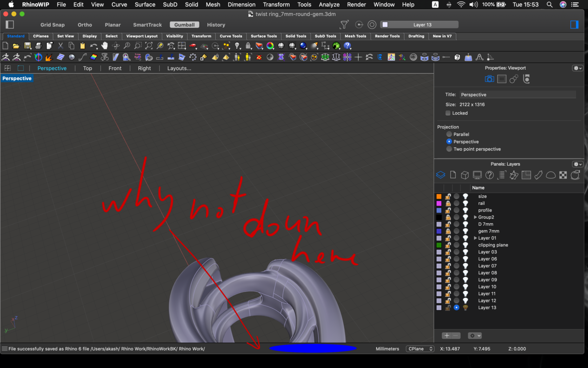Viewport: 588px width, 368px height.
Task: Toggle visibility bulb of gem 7mm layer
Action: [x=465, y=231]
